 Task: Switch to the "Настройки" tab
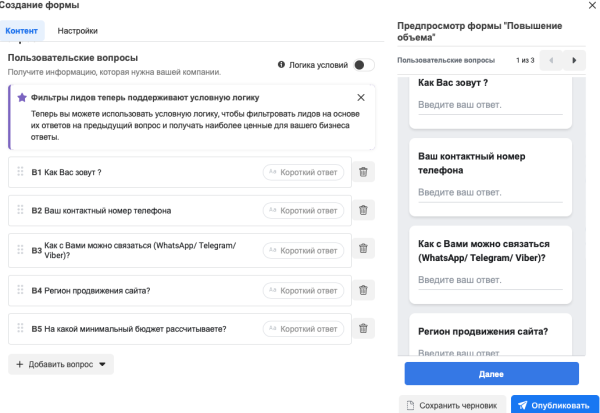click(x=77, y=32)
